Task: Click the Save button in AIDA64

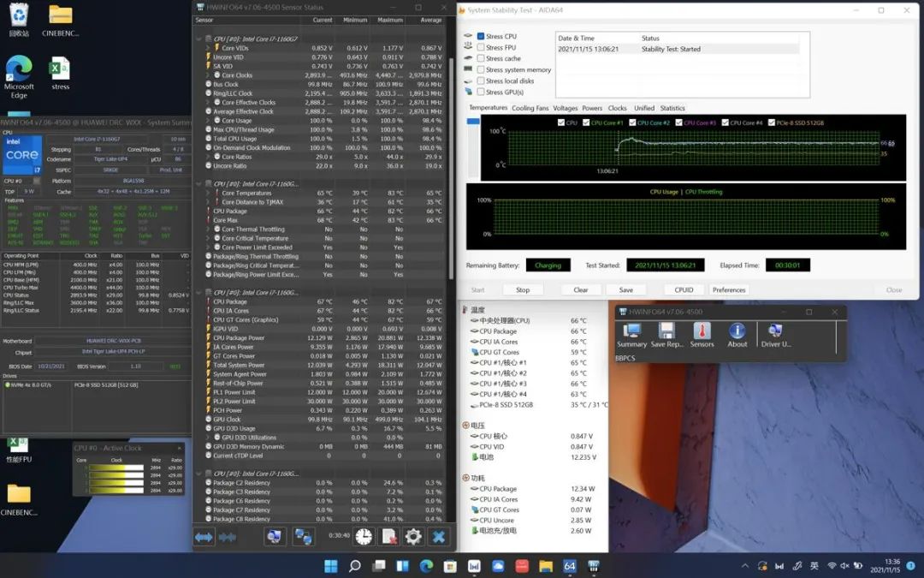Action: 625,289
